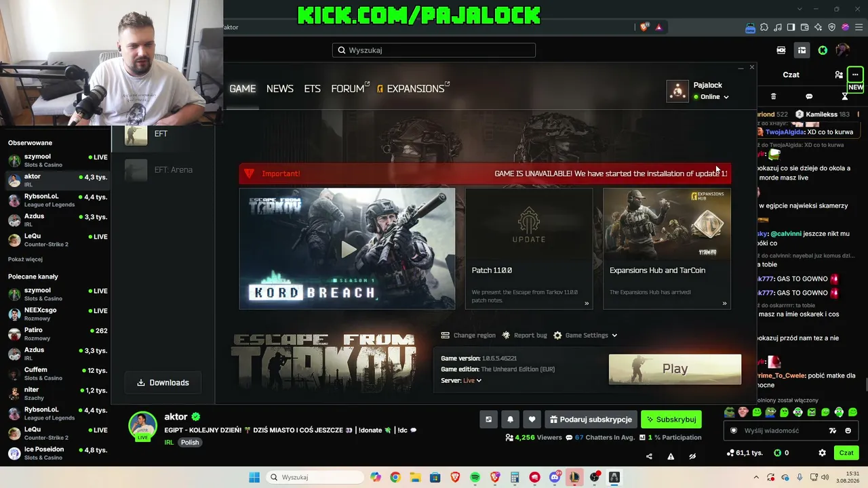
Task: Open the chat users list icon
Action: (839, 75)
